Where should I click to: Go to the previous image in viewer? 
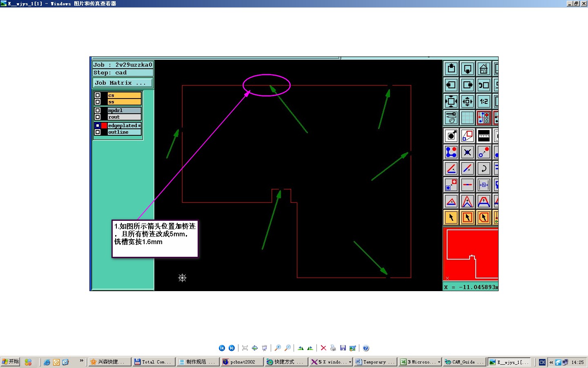point(222,348)
